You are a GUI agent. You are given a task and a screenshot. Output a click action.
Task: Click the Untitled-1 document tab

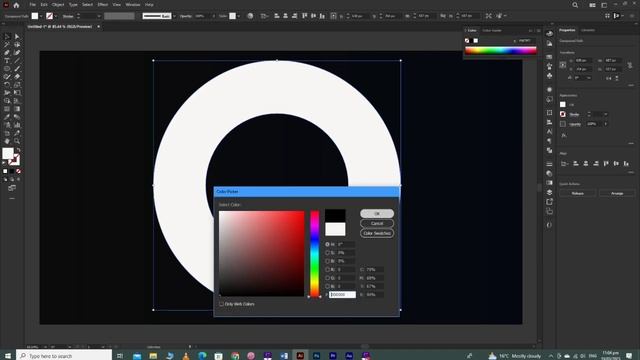click(60, 27)
